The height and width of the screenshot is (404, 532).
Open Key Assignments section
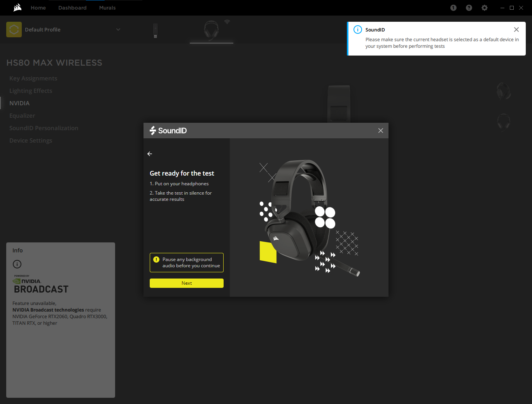pos(33,78)
